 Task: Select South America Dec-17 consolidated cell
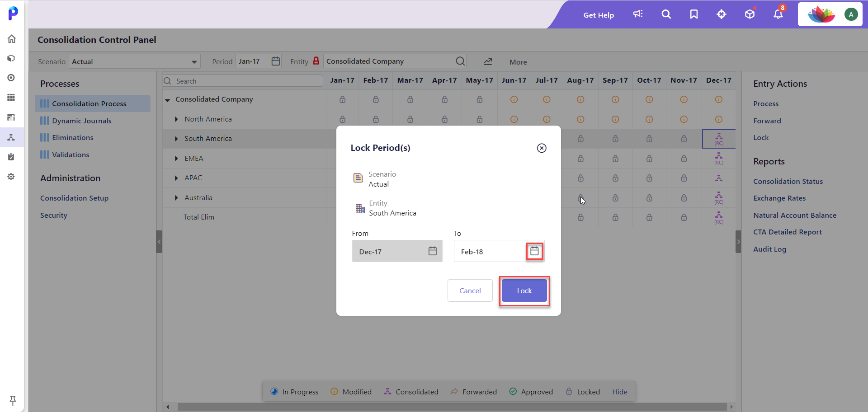[x=719, y=139]
